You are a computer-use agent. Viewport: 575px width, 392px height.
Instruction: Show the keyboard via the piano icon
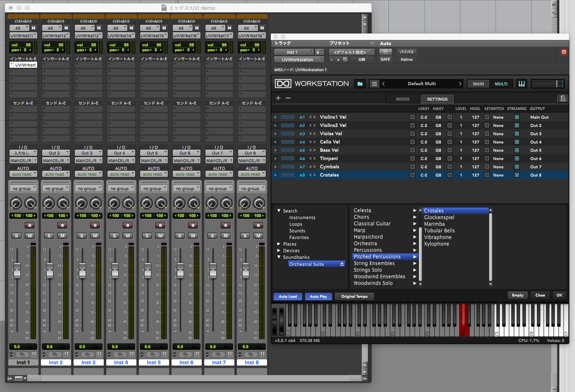point(522,84)
